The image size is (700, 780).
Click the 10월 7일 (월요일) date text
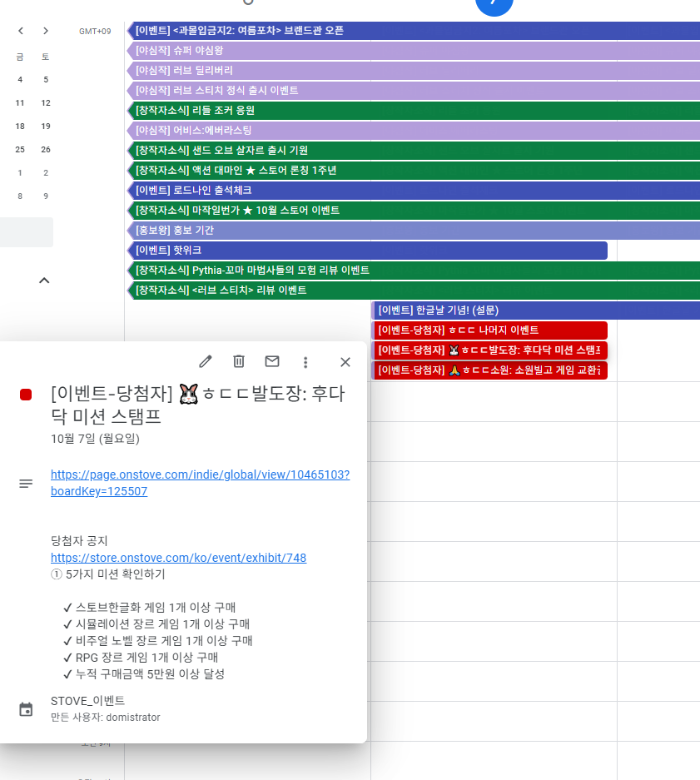(95, 439)
